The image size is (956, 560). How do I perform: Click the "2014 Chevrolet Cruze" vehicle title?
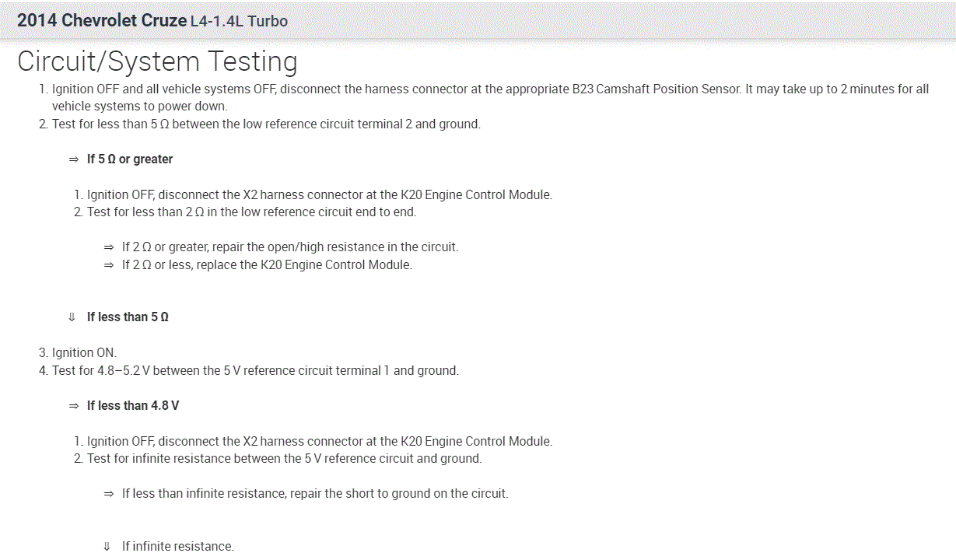tap(102, 21)
